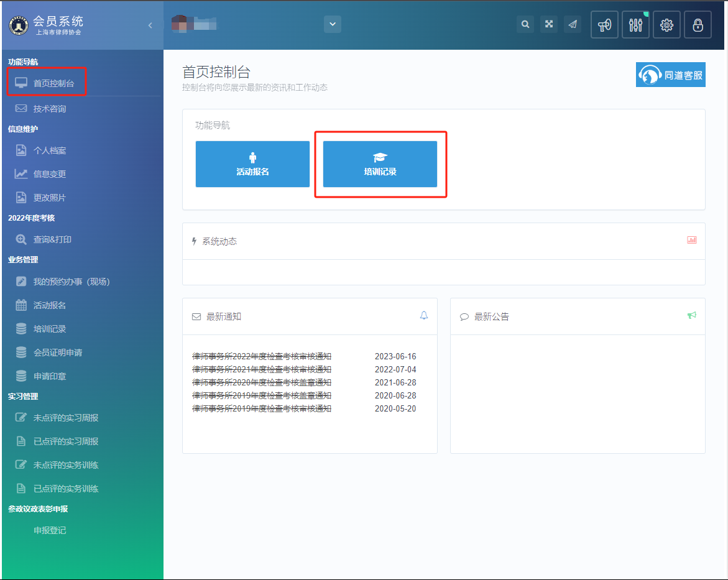Click the green megaphone icon in 最新公告

tap(691, 316)
